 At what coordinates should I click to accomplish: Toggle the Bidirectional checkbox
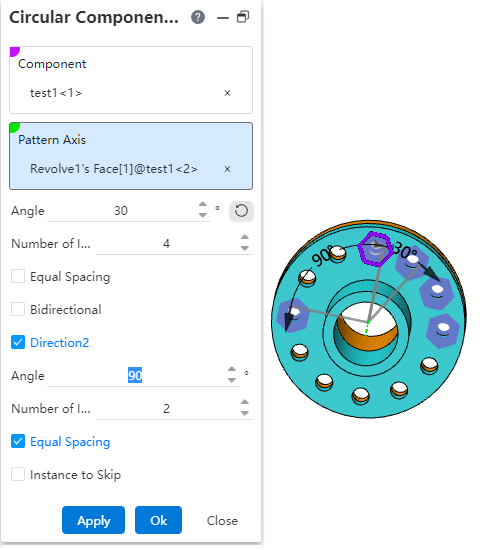[18, 309]
